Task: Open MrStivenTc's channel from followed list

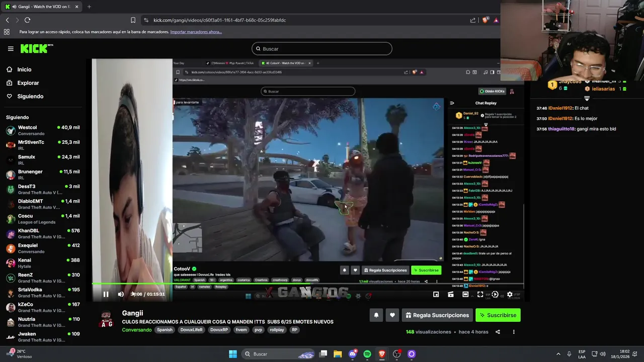Action: 43,145
